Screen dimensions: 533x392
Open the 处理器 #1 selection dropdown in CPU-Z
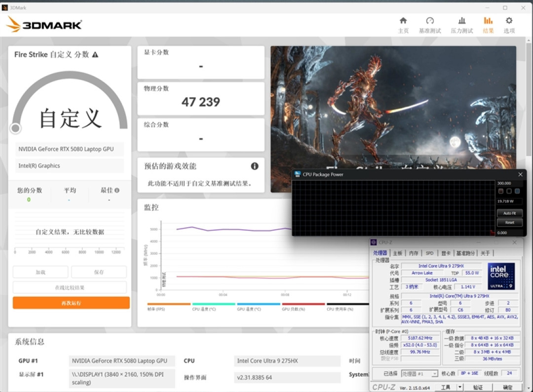click(x=419, y=374)
